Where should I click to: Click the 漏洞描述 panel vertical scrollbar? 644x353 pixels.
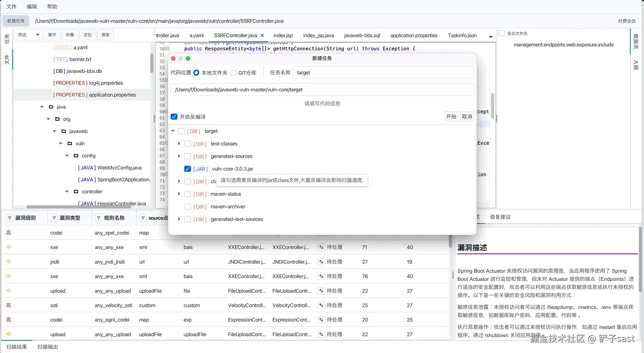[640, 259]
